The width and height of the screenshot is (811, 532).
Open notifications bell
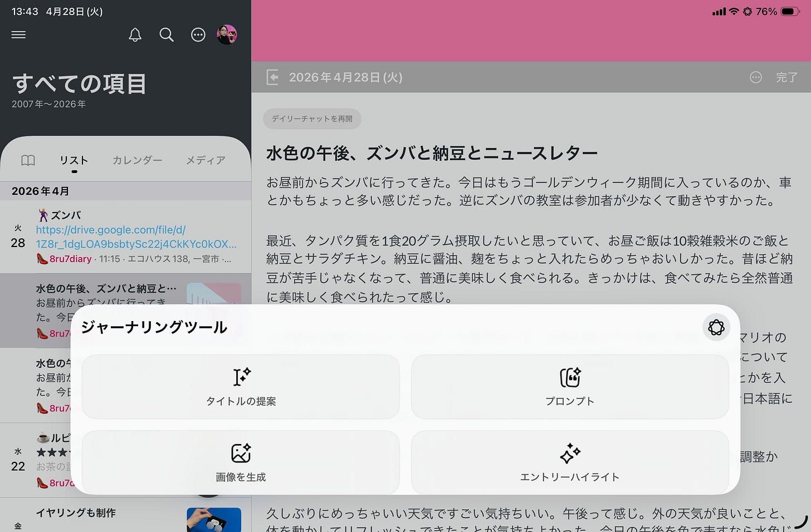point(135,35)
